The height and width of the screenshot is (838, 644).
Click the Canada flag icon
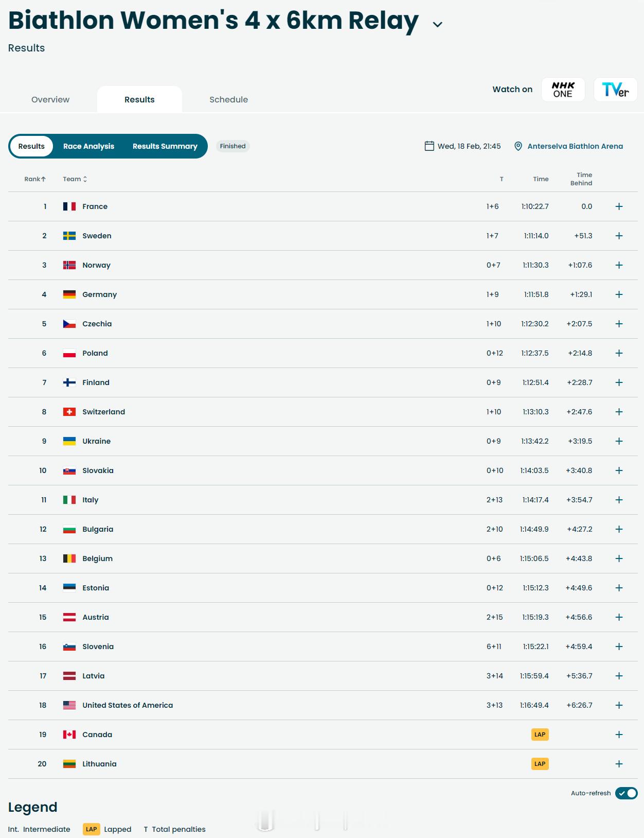[69, 735]
